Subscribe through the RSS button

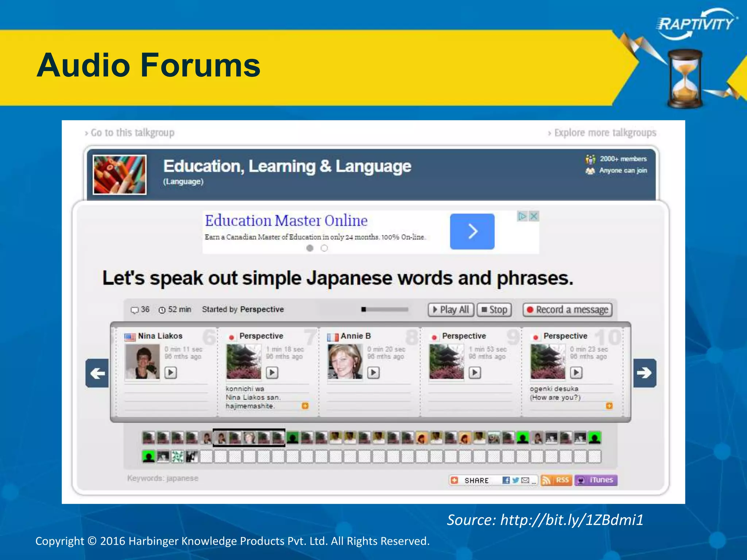[556, 480]
